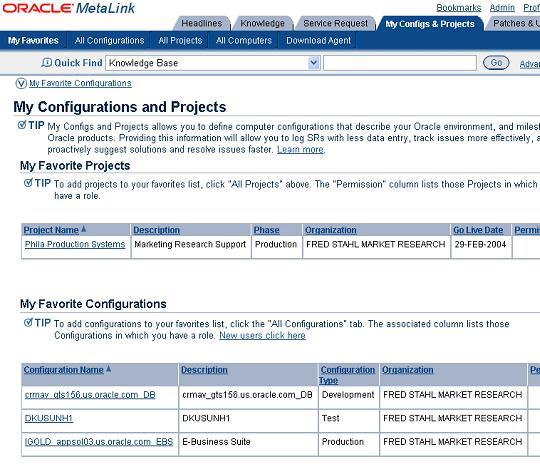540x468 pixels.
Task: Sort projects by Organization column
Action: pyautogui.click(x=331, y=230)
